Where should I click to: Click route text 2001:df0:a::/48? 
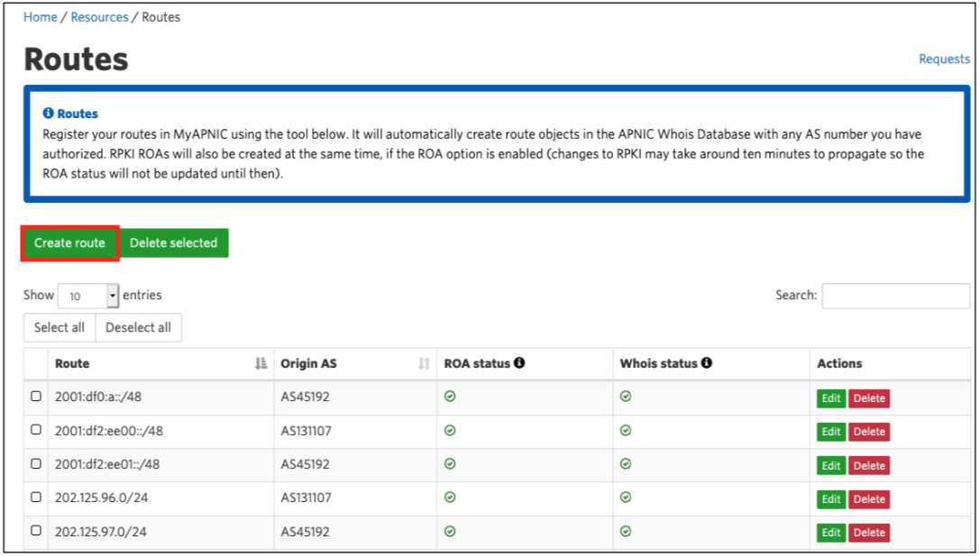[98, 397]
